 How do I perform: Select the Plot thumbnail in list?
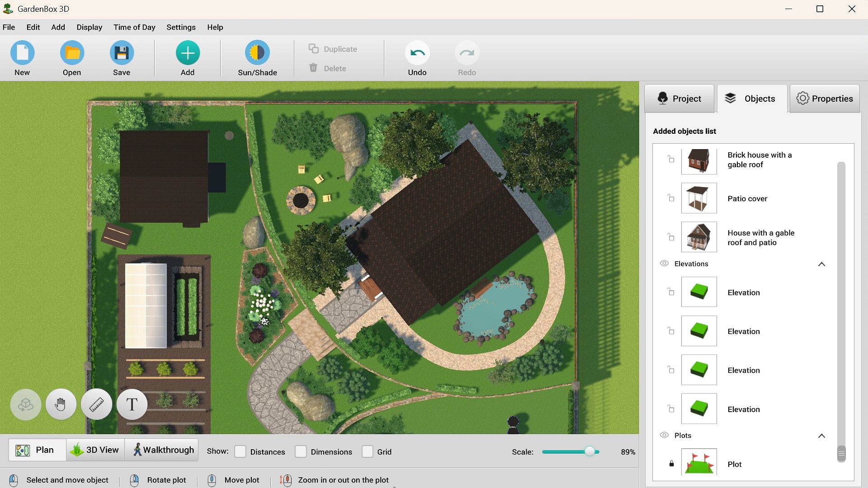[x=699, y=462]
